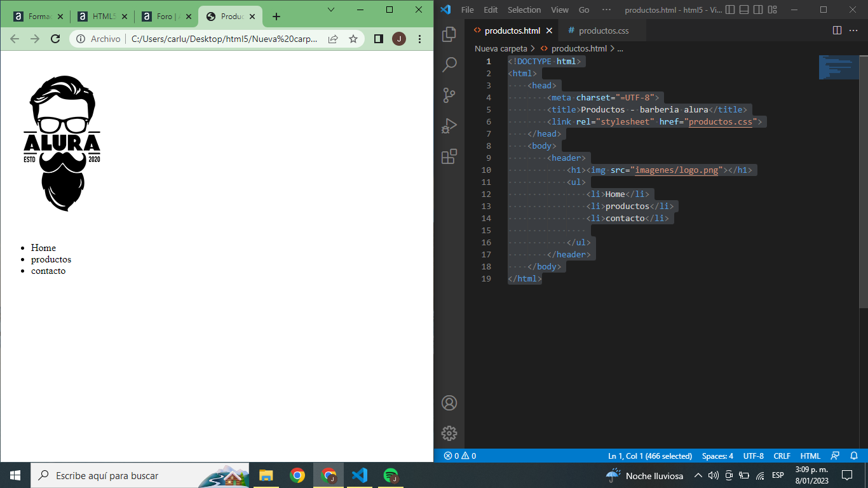868x488 pixels.
Task: Click the minimap in the editor
Action: tap(839, 67)
